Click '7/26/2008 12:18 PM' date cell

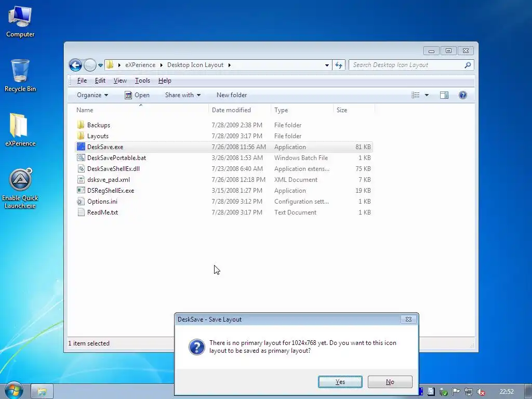point(238,179)
